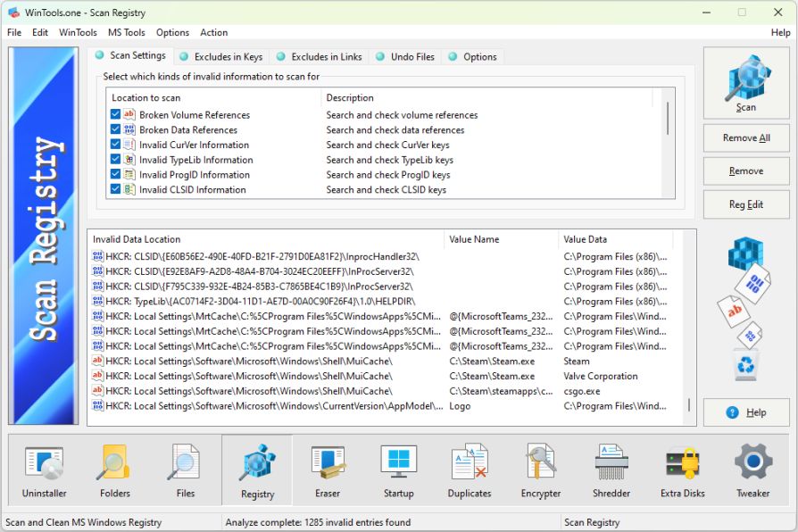This screenshot has width=798, height=532.
Task: Click 'Search and check CLSID keys' description
Action: click(387, 189)
